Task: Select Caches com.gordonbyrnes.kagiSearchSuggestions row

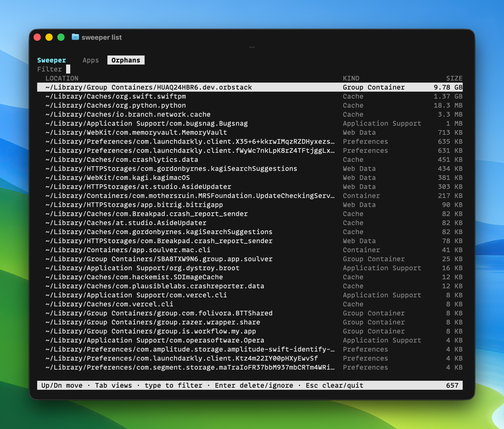Action: [x=250, y=232]
